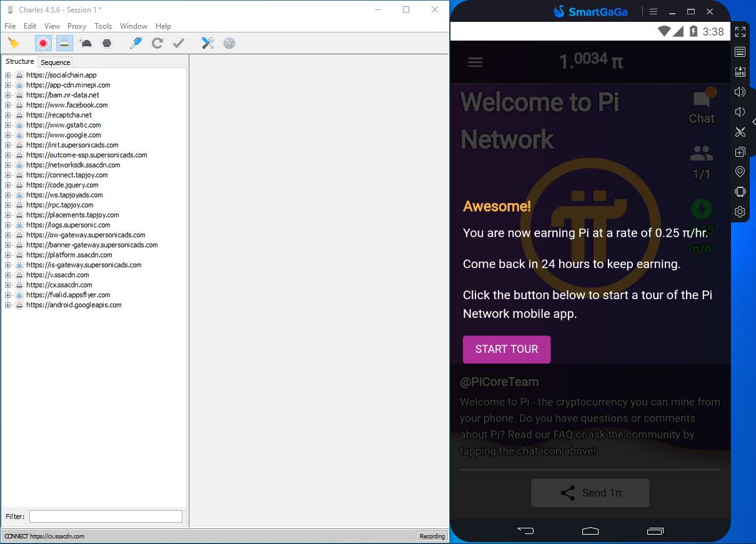This screenshot has height=544, width=756.
Task: Expand the https://bam.nr-data.net node
Action: (8, 95)
